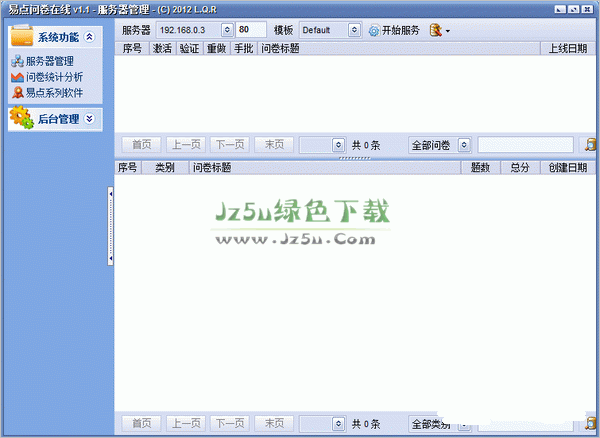Click the 系统功能 folder icon
This screenshot has height=438, width=600.
(22, 36)
